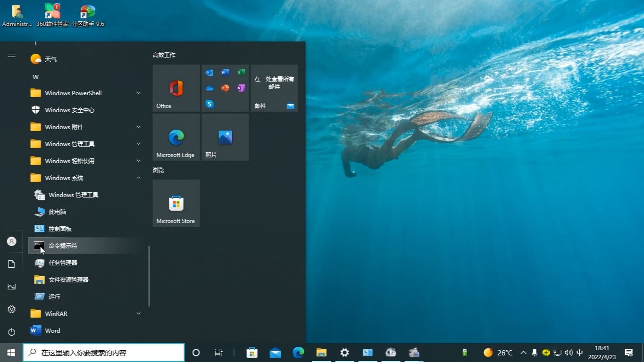Open Settings gear in Start sidebar

point(12,309)
